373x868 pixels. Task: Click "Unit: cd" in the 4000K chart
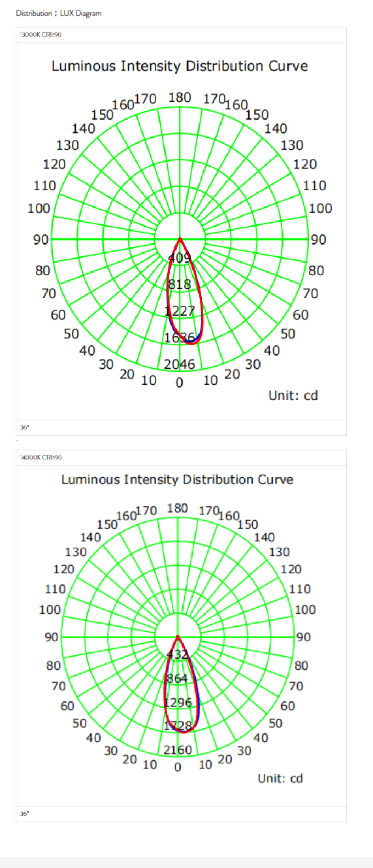click(x=280, y=778)
